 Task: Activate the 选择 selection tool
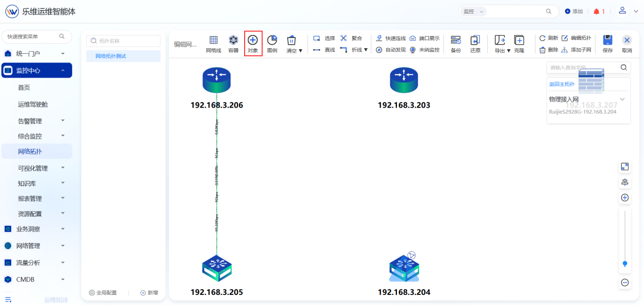pyautogui.click(x=324, y=38)
